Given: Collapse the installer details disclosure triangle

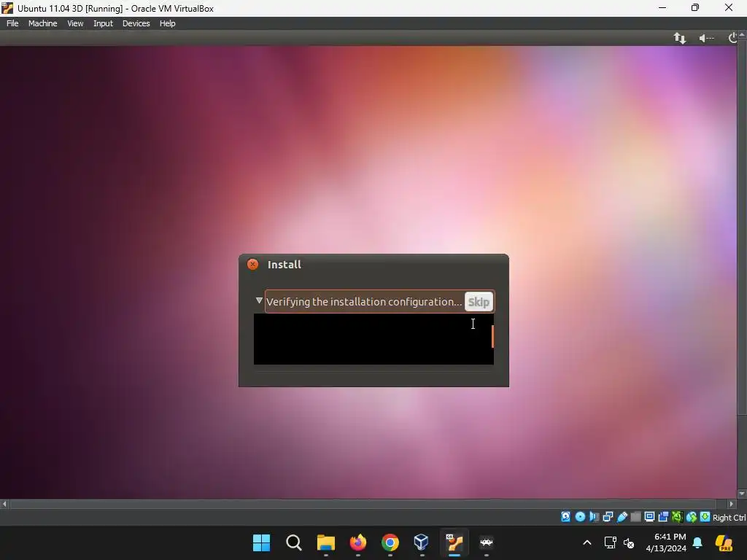Looking at the screenshot, I should pyautogui.click(x=259, y=300).
